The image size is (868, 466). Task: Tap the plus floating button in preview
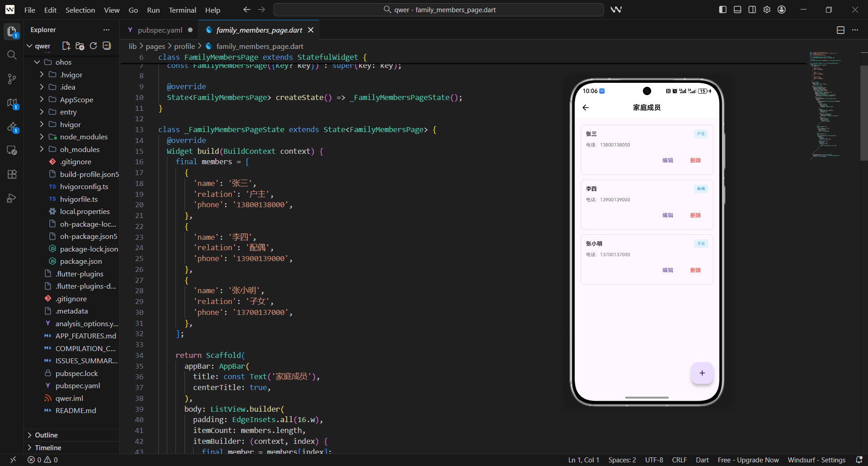[702, 373]
